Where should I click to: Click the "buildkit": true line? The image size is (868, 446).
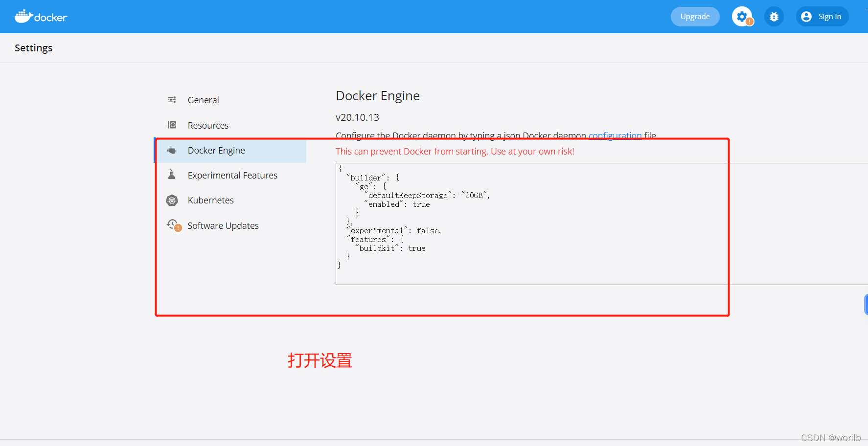tap(390, 248)
